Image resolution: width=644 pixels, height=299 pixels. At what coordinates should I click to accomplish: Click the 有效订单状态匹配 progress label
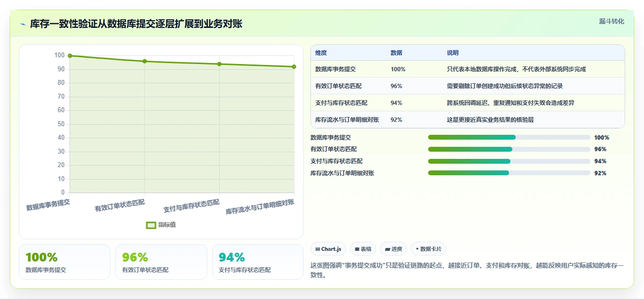tap(334, 149)
